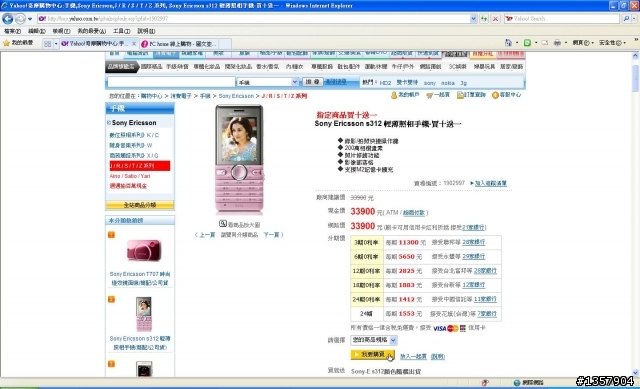
Task: Open the 客服中心 customer service icon link
Action: click(506, 95)
